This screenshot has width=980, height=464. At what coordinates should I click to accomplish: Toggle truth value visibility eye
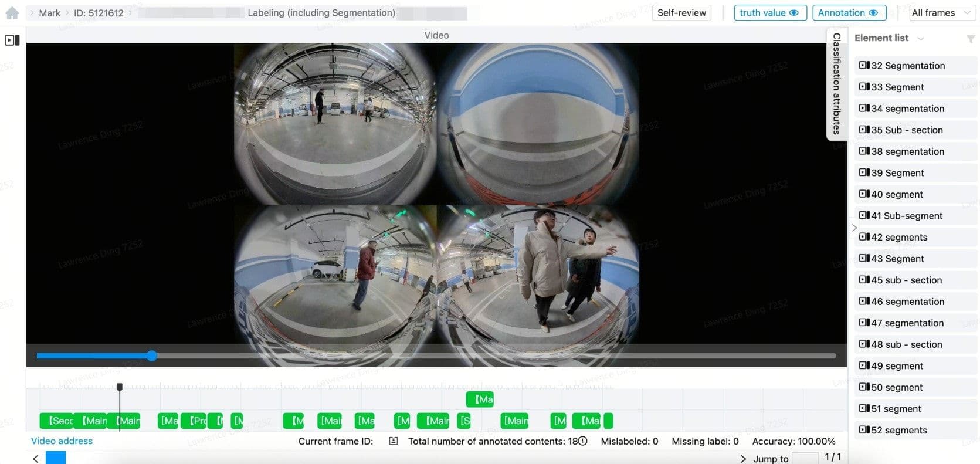pyautogui.click(x=794, y=13)
